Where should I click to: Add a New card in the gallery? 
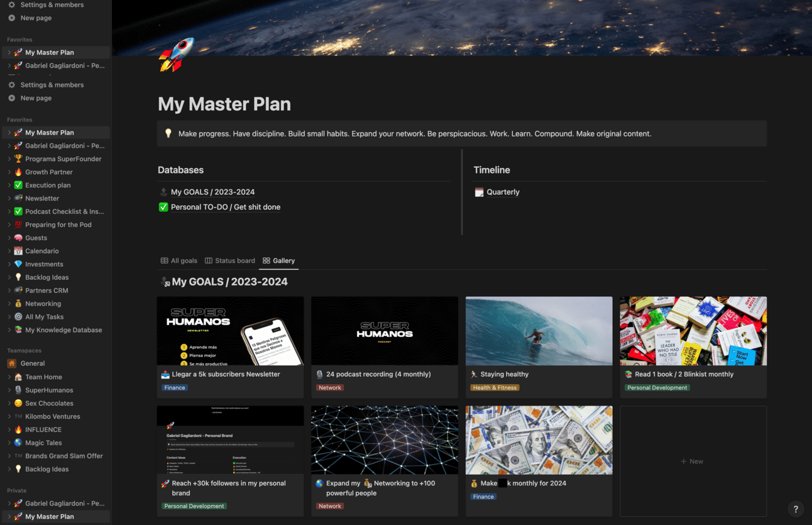[693, 461]
